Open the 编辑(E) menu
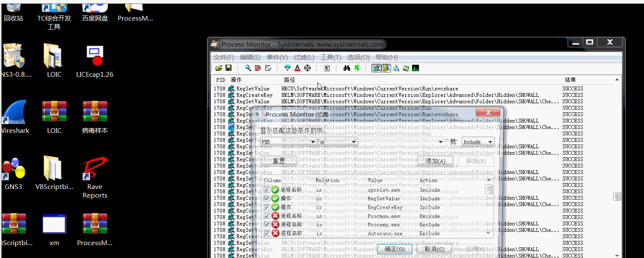The image size is (644, 258). pos(250,57)
